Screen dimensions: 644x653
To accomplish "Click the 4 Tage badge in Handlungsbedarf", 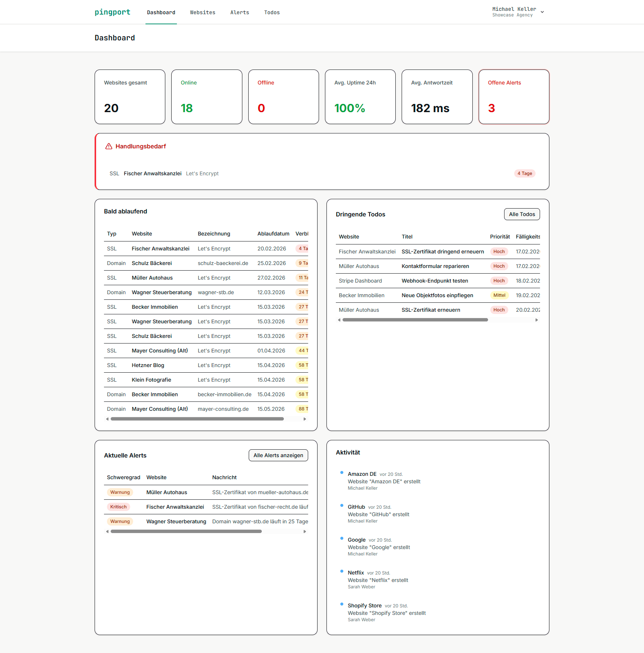I will point(524,173).
